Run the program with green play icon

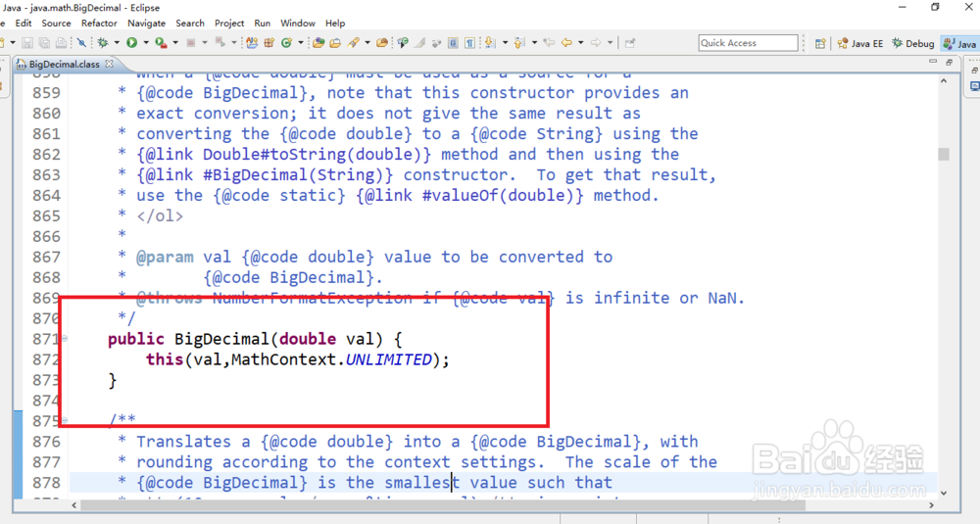point(132,42)
